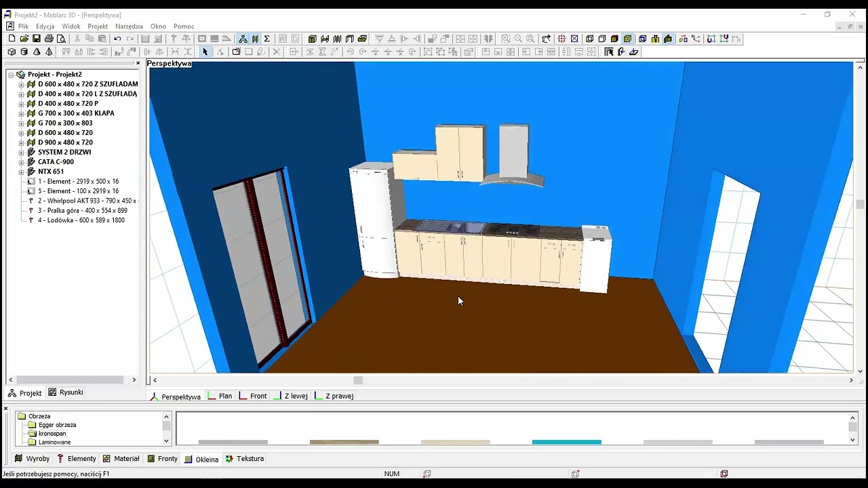
Task: Open the Fronty library tab
Action: click(163, 459)
